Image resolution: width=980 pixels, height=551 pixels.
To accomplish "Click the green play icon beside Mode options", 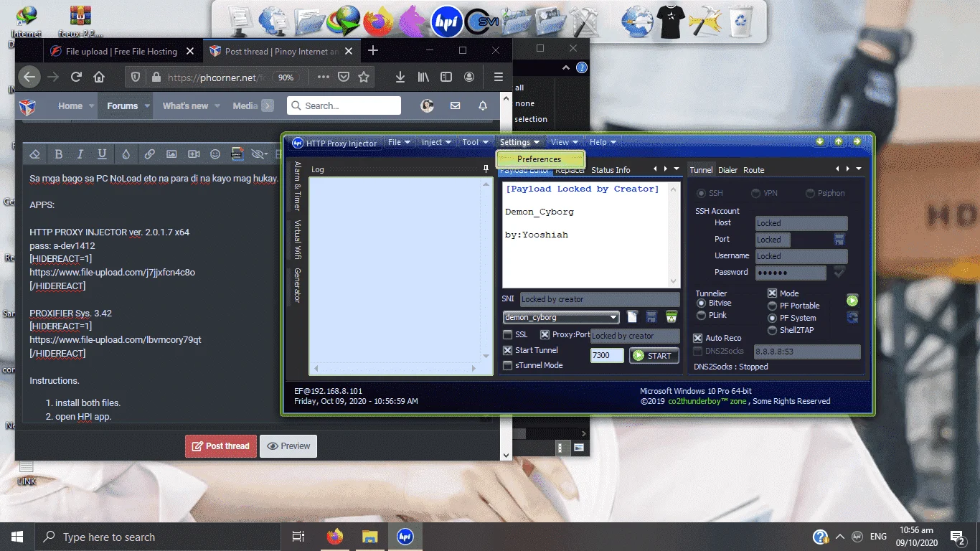I will (852, 301).
